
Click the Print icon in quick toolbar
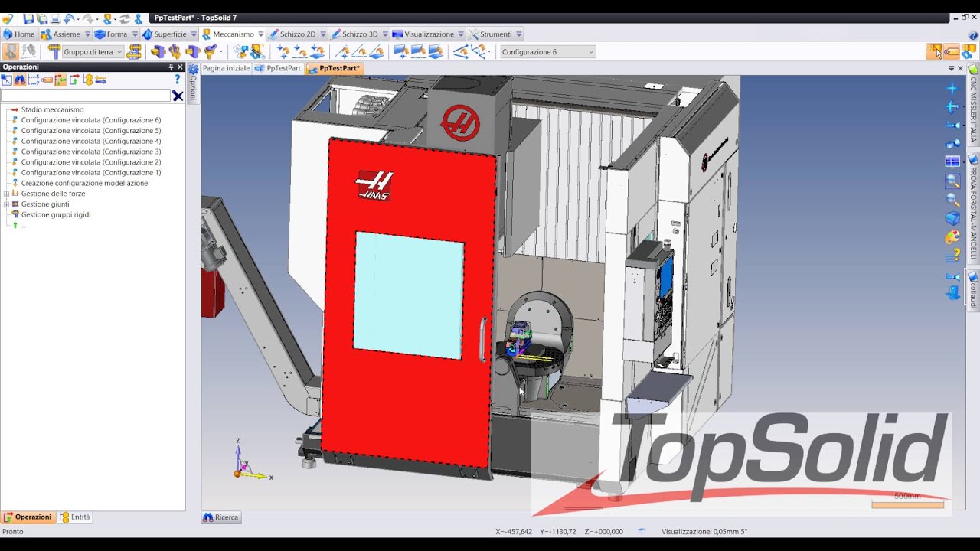[x=55, y=19]
